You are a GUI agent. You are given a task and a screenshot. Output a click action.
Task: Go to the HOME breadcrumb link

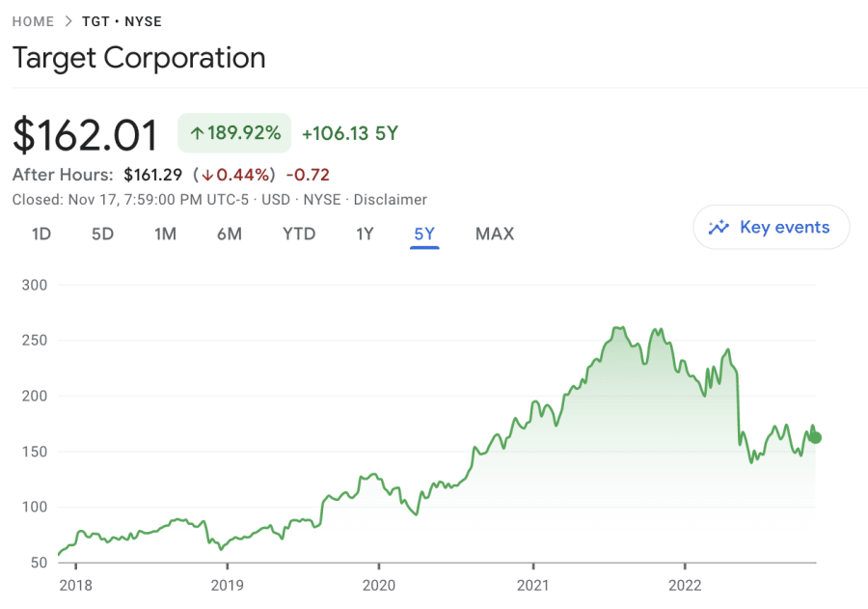click(x=33, y=21)
